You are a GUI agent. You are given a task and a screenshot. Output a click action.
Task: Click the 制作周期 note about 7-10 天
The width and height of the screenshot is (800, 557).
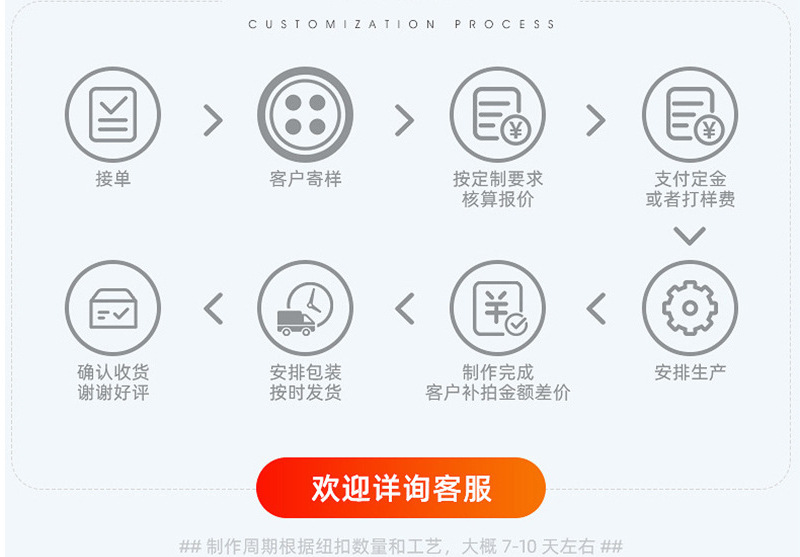click(401, 547)
